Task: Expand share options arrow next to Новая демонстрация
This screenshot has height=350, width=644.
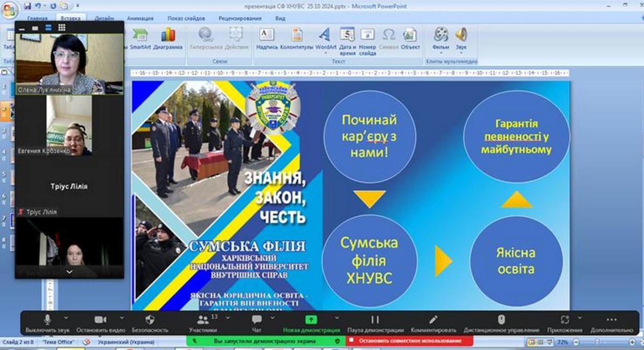Action: coord(337,317)
